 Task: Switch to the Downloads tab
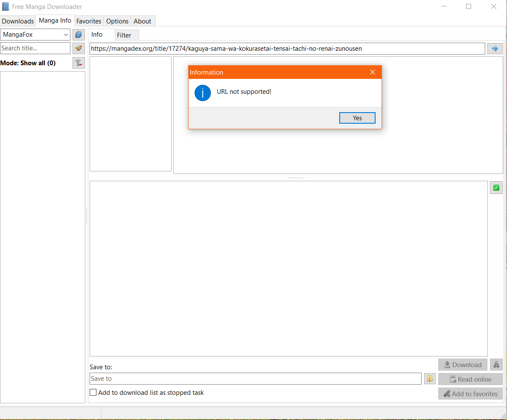pos(18,21)
